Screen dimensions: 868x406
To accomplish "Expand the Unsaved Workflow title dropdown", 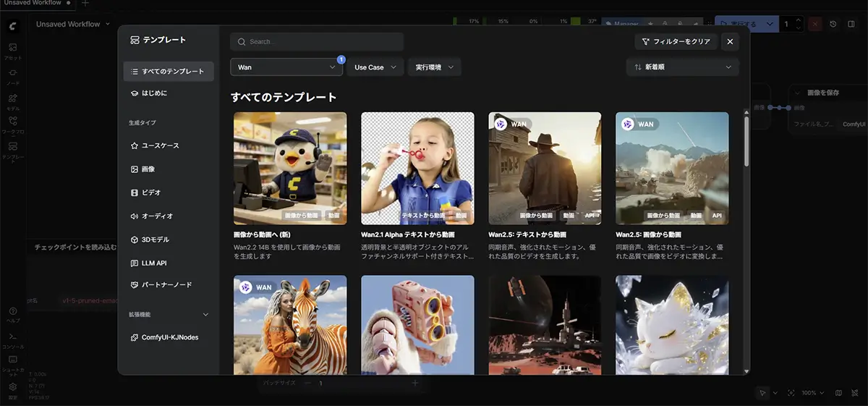I will (x=107, y=24).
